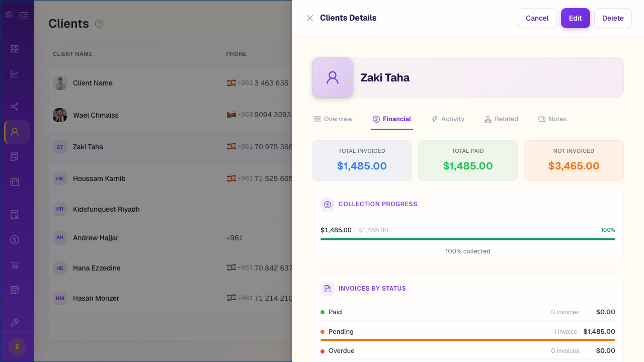
Task: Click the Collection Progress bar showing 100%
Action: [467, 239]
